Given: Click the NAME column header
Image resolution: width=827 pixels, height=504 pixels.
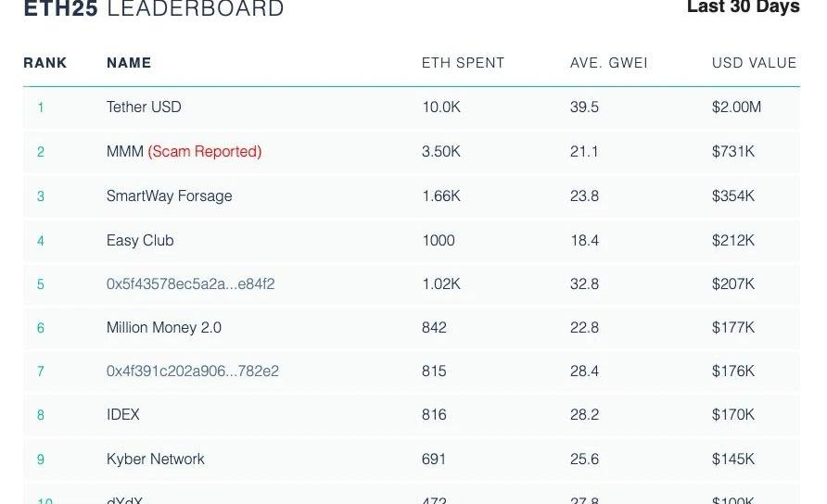Looking at the screenshot, I should 129,63.
